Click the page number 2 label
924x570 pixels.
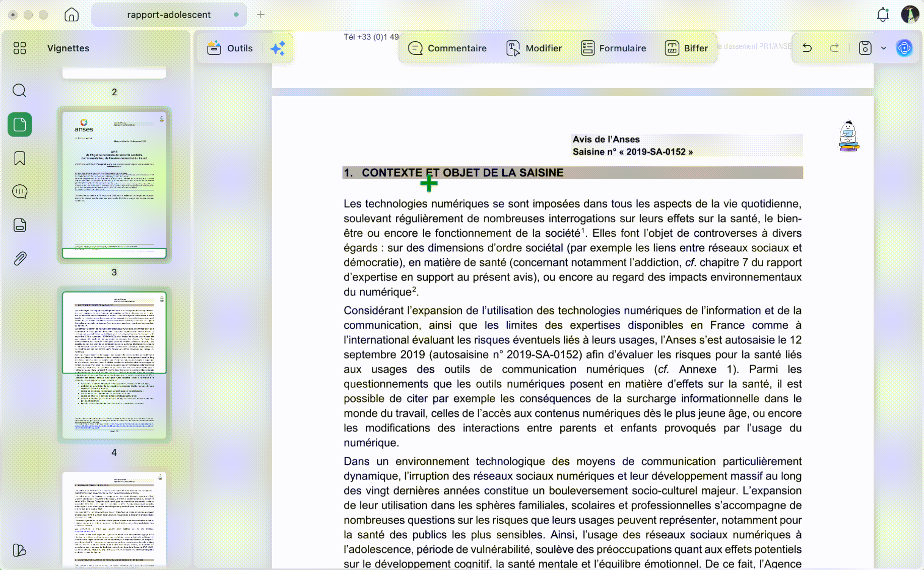(114, 92)
